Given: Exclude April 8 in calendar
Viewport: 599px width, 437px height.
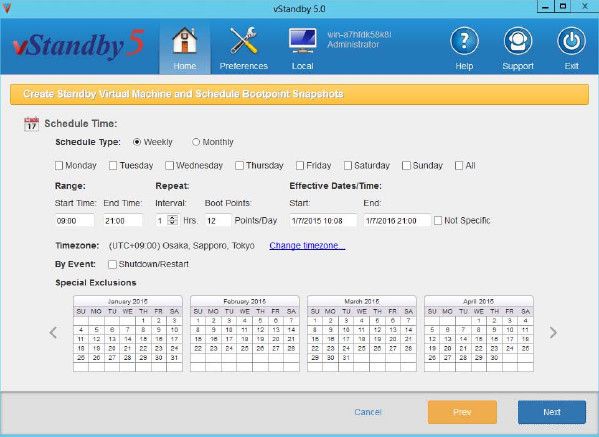Looking at the screenshot, I should 479,330.
